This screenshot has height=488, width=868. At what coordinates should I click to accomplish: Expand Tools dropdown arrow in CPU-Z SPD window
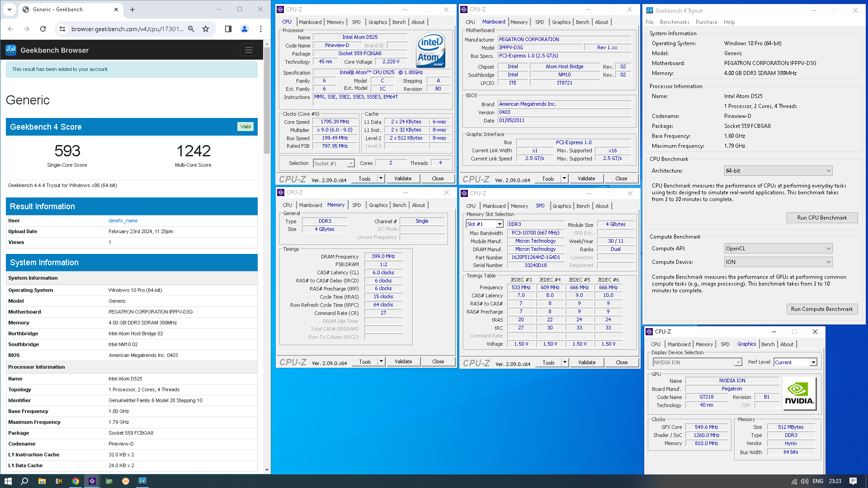(x=565, y=362)
